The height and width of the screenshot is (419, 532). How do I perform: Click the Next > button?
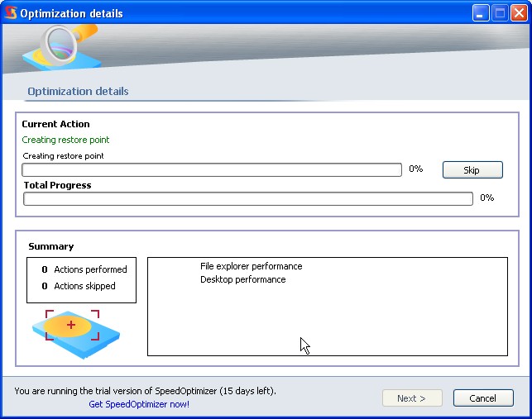pyautogui.click(x=412, y=398)
